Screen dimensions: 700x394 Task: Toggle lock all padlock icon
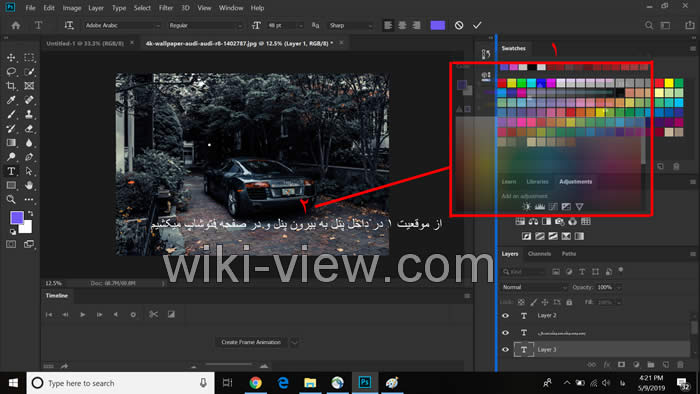(x=569, y=302)
